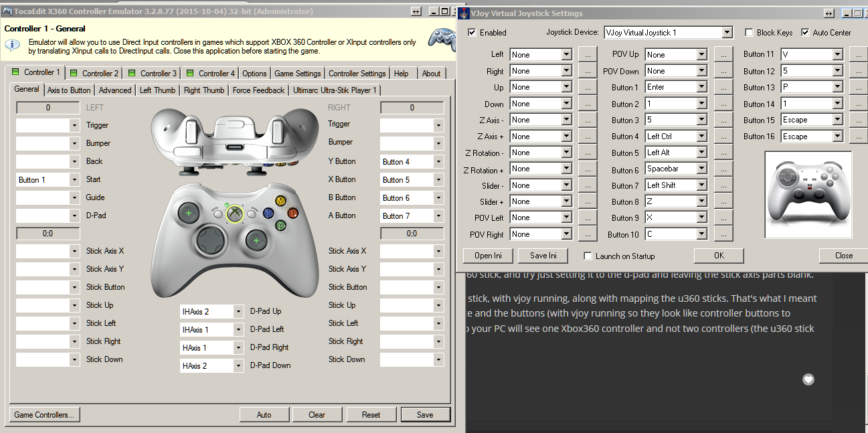Expand the D-Pad Up dropdown
This screenshot has width=868, height=433.
coord(238,311)
